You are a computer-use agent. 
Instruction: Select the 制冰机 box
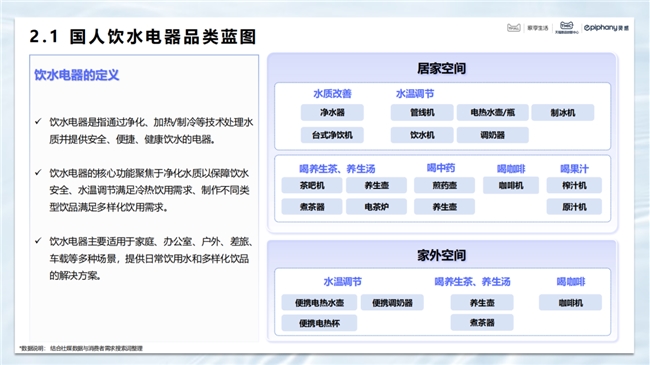pos(563,112)
